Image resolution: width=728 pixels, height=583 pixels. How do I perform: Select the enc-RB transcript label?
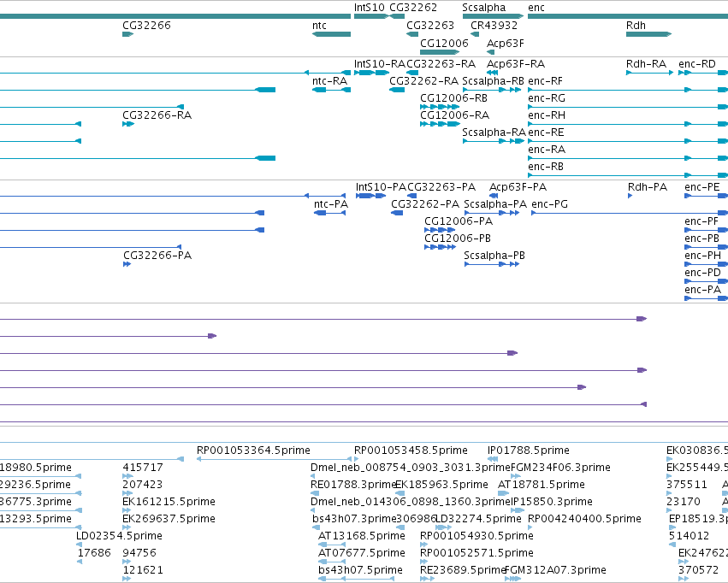546,167
